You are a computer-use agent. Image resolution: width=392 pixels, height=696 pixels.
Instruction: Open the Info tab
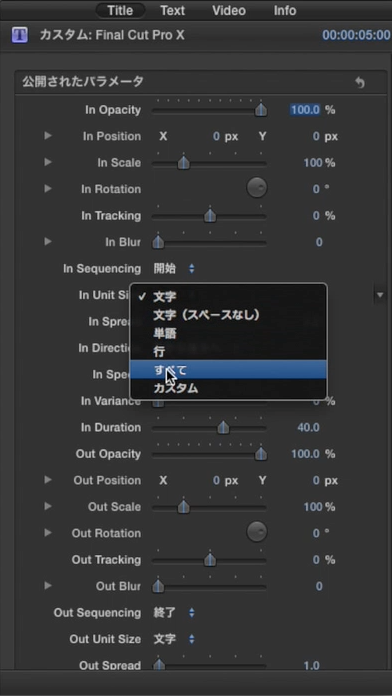click(285, 10)
